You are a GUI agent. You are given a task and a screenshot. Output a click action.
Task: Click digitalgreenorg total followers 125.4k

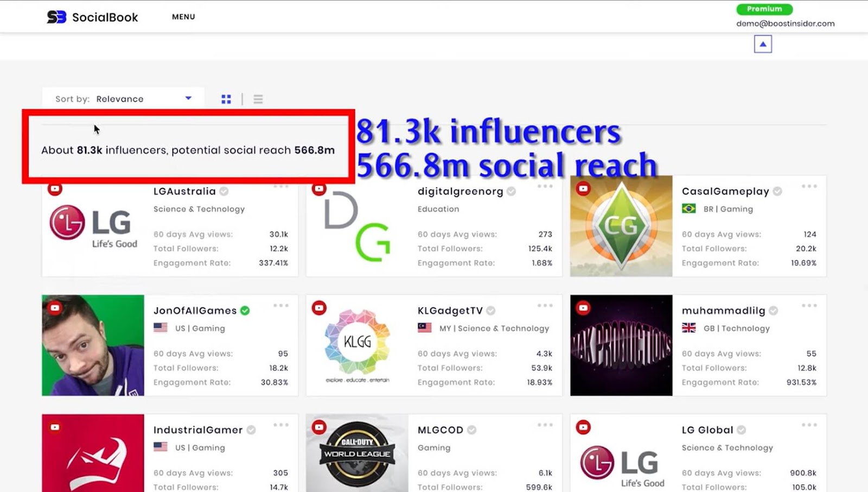pos(540,249)
